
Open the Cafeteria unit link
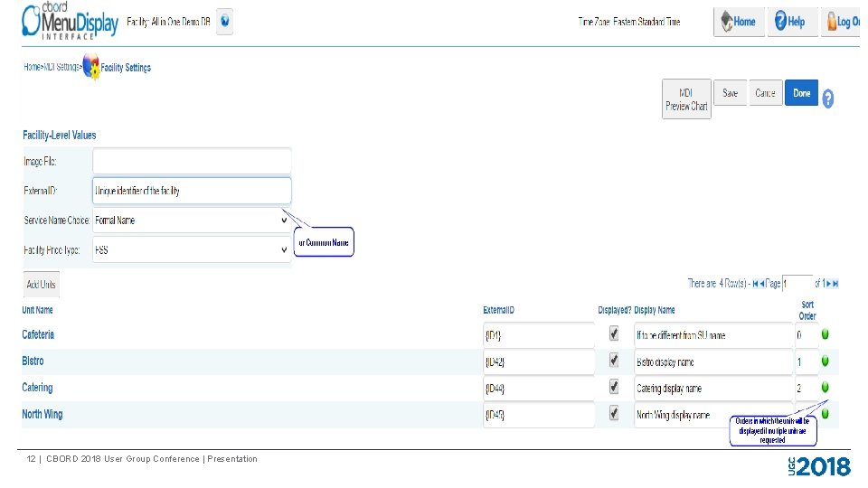(x=38, y=334)
